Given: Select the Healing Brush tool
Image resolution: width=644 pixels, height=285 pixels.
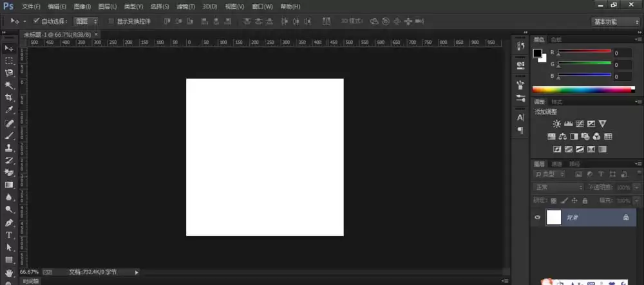Looking at the screenshot, I should click(x=9, y=123).
